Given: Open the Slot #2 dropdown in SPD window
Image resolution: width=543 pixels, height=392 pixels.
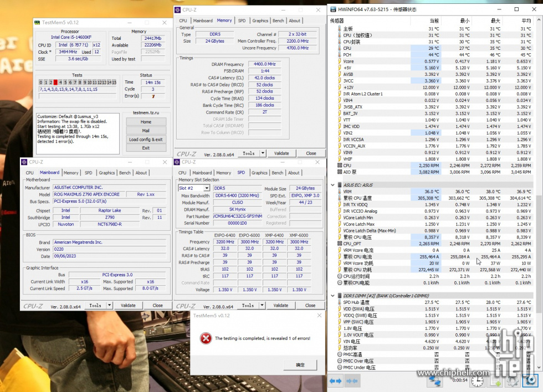Looking at the screenshot, I should (207, 188).
